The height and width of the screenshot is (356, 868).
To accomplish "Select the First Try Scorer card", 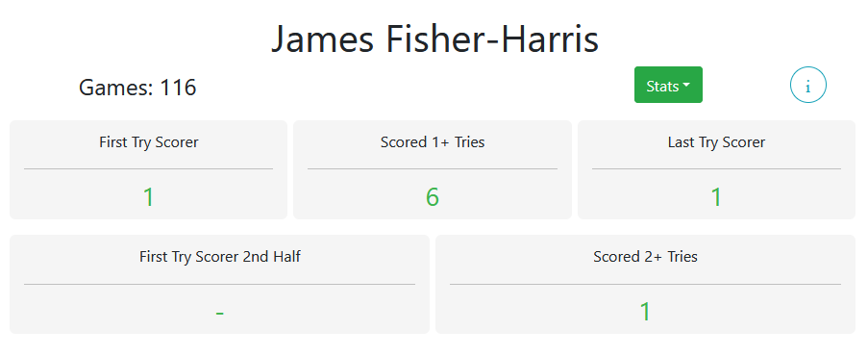I will (148, 169).
